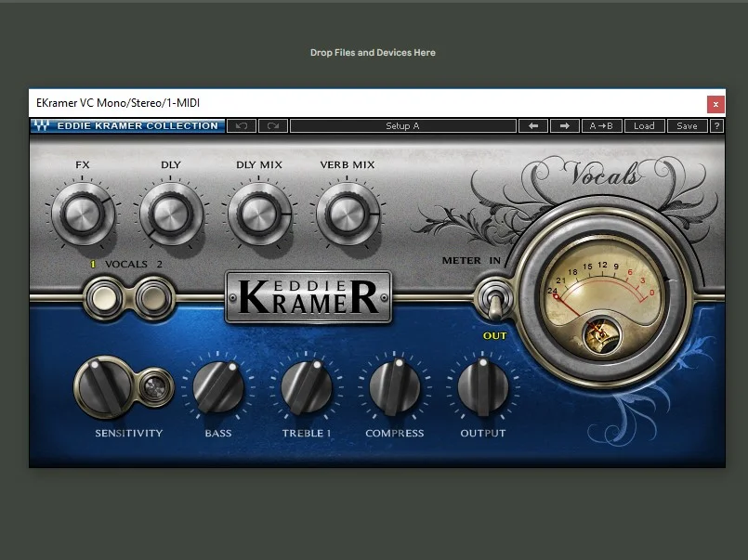Click the small gain-reduction gauge in the meter
The height and width of the screenshot is (560, 748).
pos(601,334)
